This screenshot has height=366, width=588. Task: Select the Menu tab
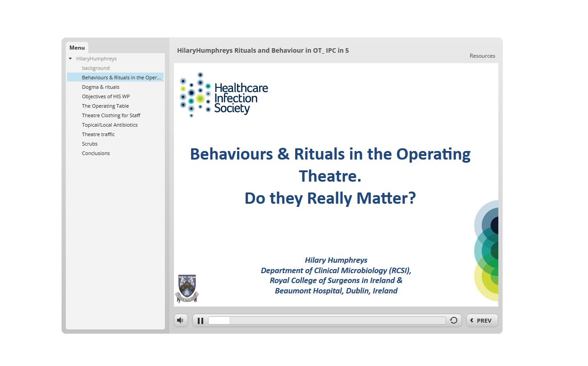click(x=77, y=48)
